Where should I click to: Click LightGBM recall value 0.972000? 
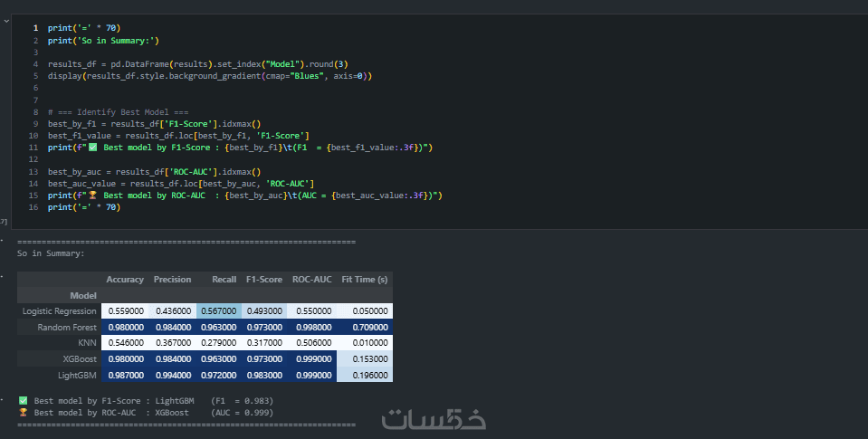tap(219, 376)
